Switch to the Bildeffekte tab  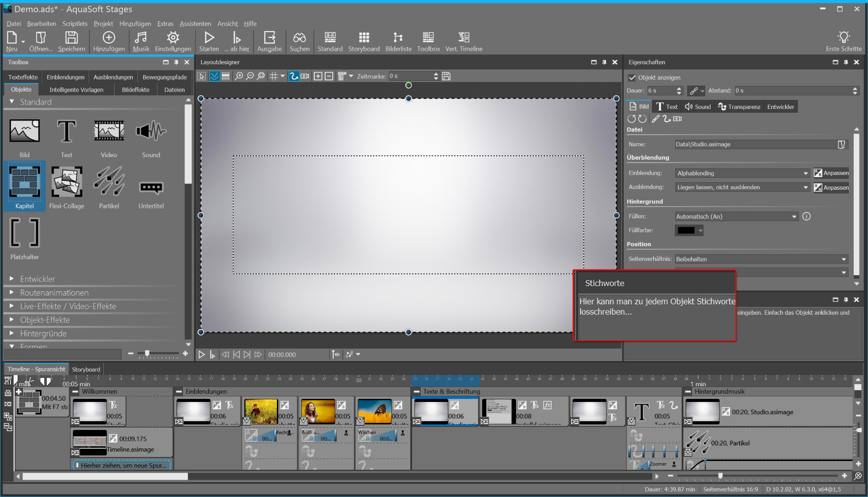(x=135, y=90)
